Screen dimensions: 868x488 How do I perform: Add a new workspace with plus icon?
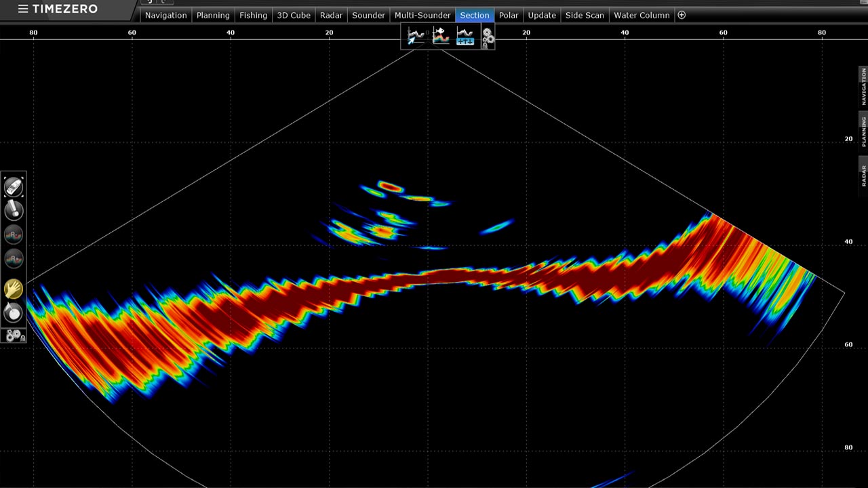[x=682, y=15]
